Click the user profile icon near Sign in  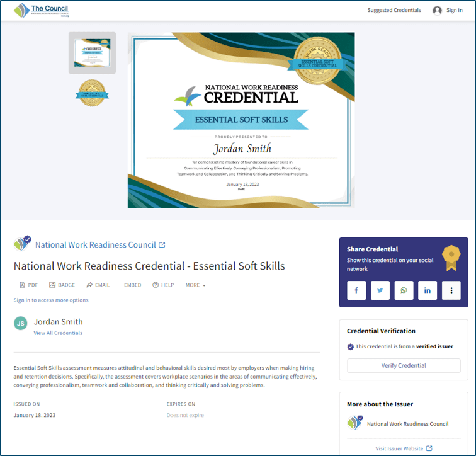point(437,11)
